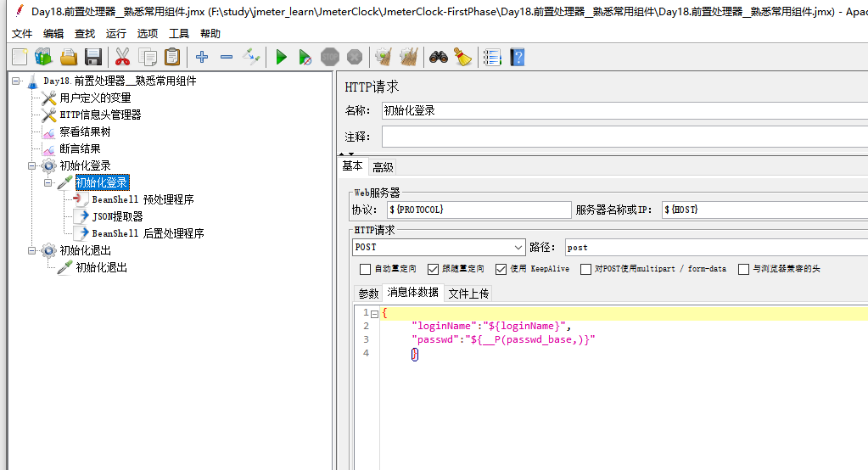Select BeanShell 后置处理程序 tree item

pos(148,233)
